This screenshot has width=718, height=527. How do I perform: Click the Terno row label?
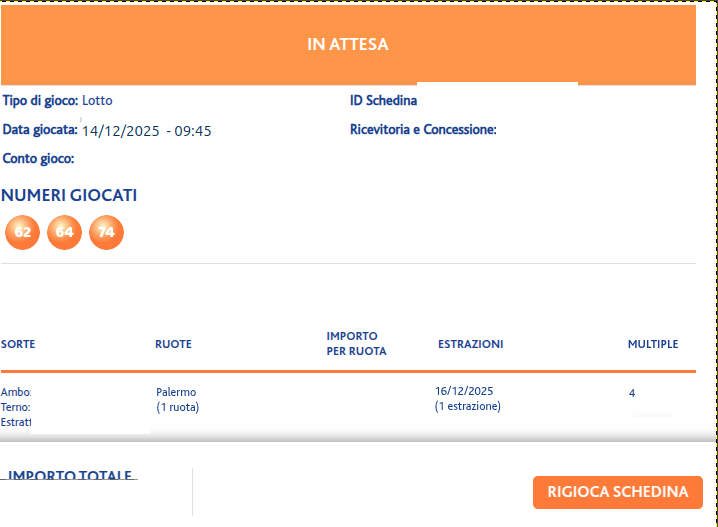coord(16,407)
